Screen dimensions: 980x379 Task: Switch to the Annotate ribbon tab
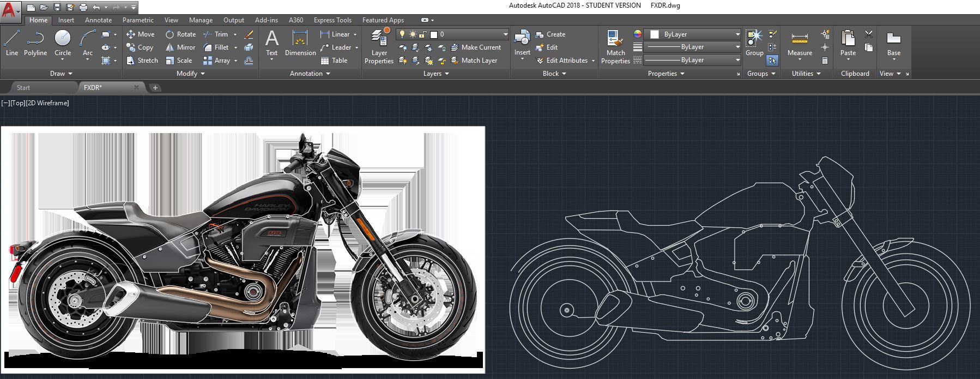(98, 20)
